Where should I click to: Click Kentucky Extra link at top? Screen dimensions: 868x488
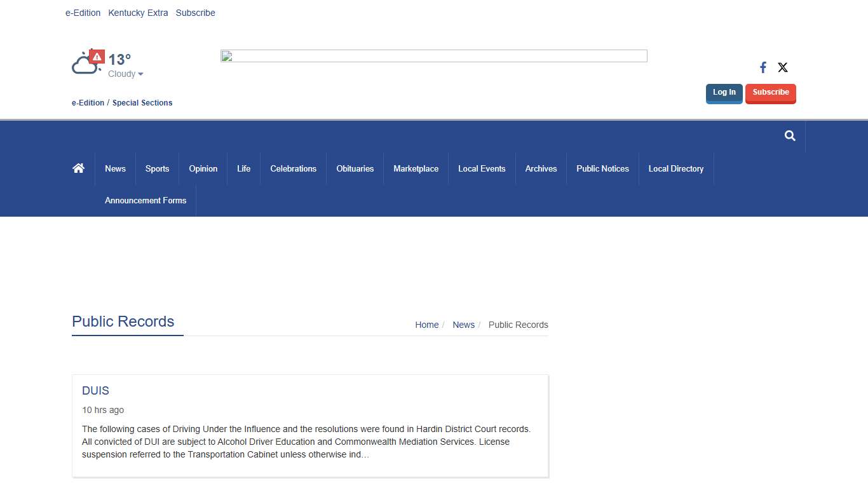(x=138, y=13)
